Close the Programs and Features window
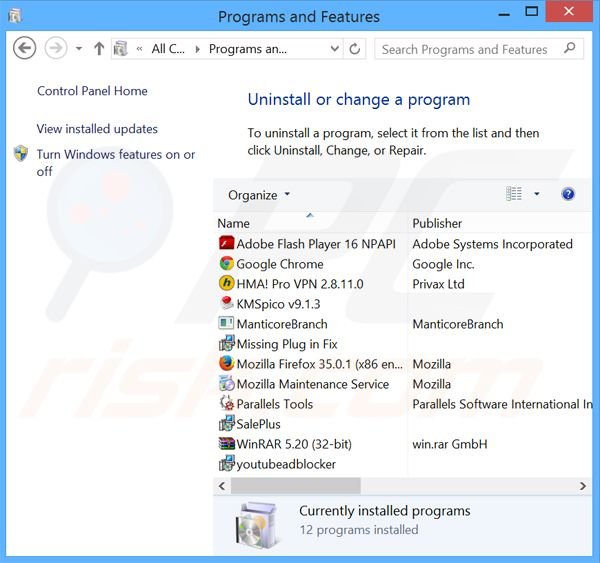The image size is (600, 563). point(569,11)
